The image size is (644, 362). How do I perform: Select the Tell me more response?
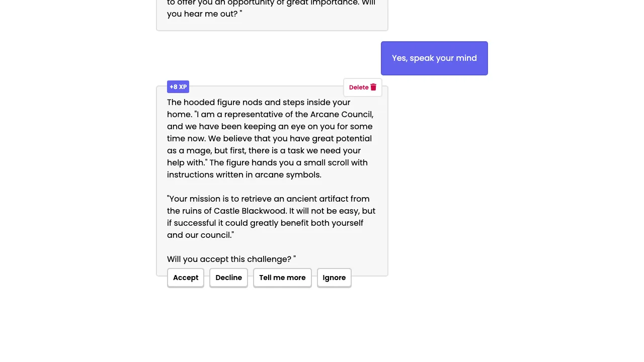[282, 278]
